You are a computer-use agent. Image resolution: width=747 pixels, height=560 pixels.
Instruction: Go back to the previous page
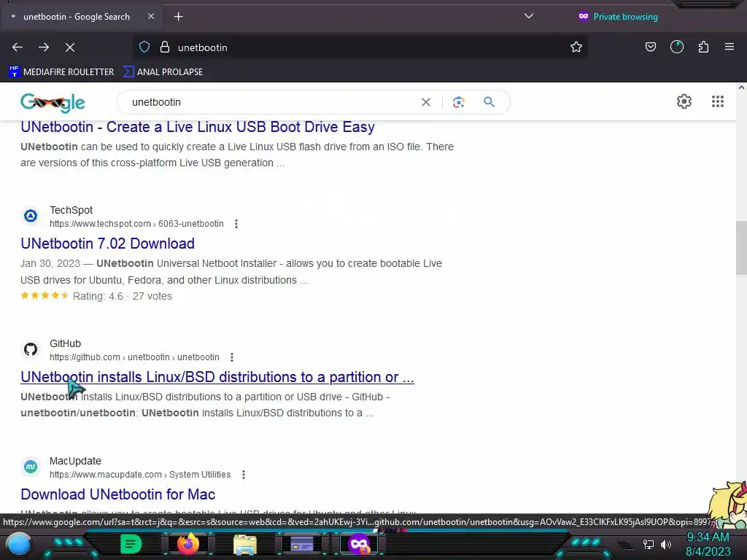18,47
